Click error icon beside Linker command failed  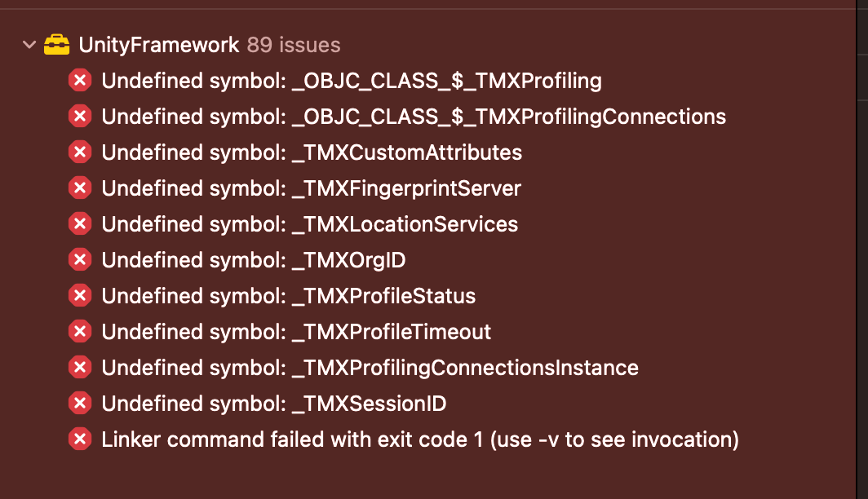point(80,439)
